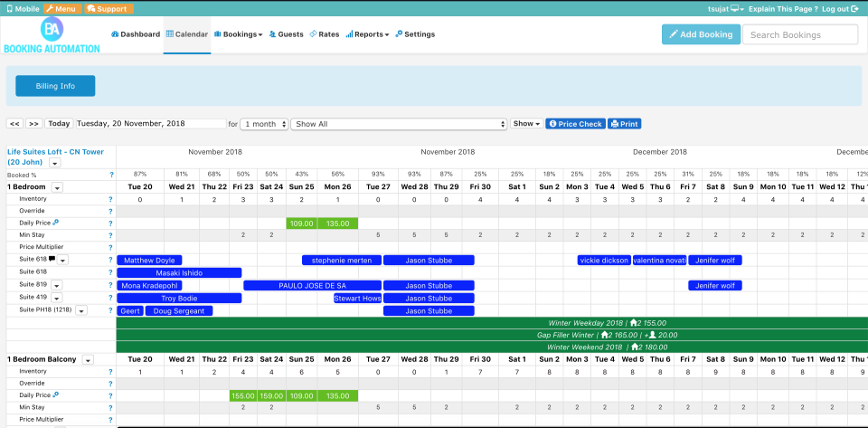868x428 pixels.
Task: Click the Mobile view link
Action: point(23,9)
